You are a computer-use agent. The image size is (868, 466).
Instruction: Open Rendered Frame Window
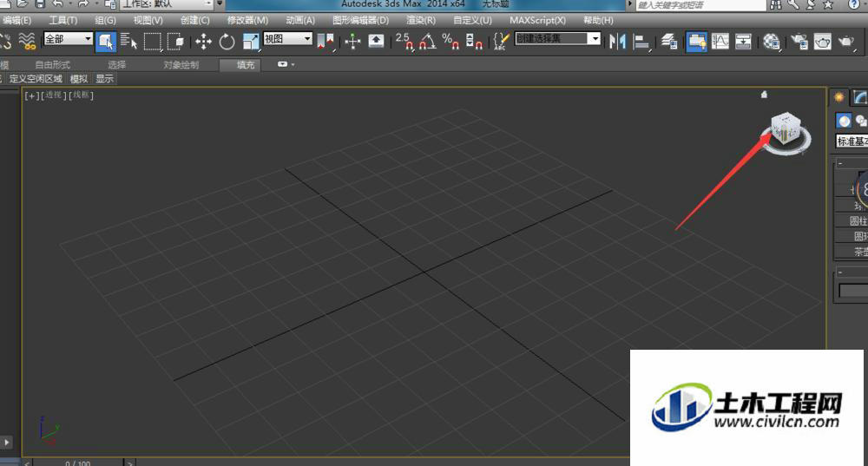pyautogui.click(x=823, y=42)
